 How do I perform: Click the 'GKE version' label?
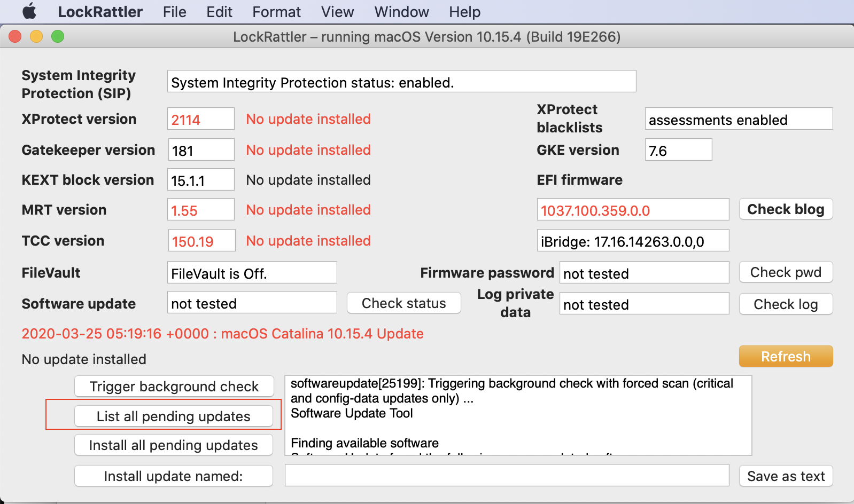(x=578, y=150)
